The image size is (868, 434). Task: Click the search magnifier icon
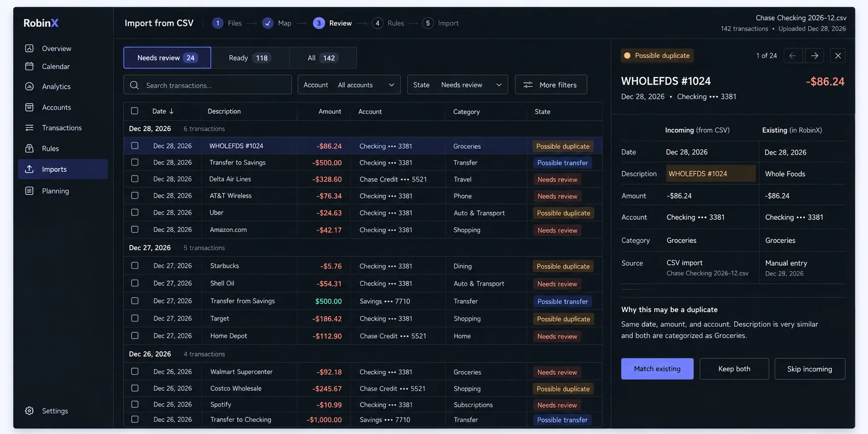(x=135, y=85)
